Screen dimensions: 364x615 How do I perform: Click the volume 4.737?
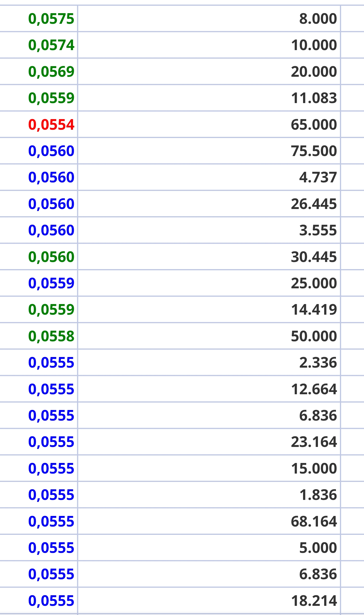coord(318,178)
